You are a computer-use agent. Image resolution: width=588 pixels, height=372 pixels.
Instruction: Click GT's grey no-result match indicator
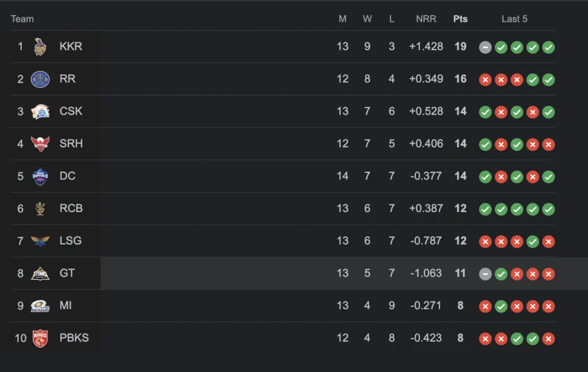[485, 274]
